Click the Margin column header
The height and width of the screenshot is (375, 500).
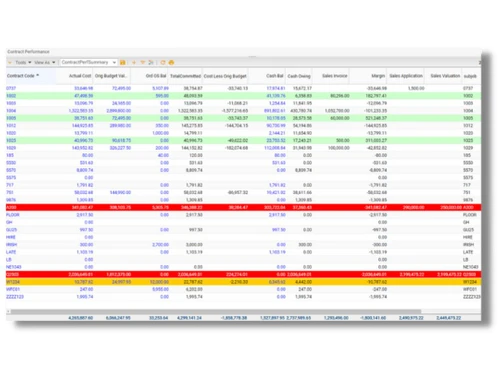(378, 76)
